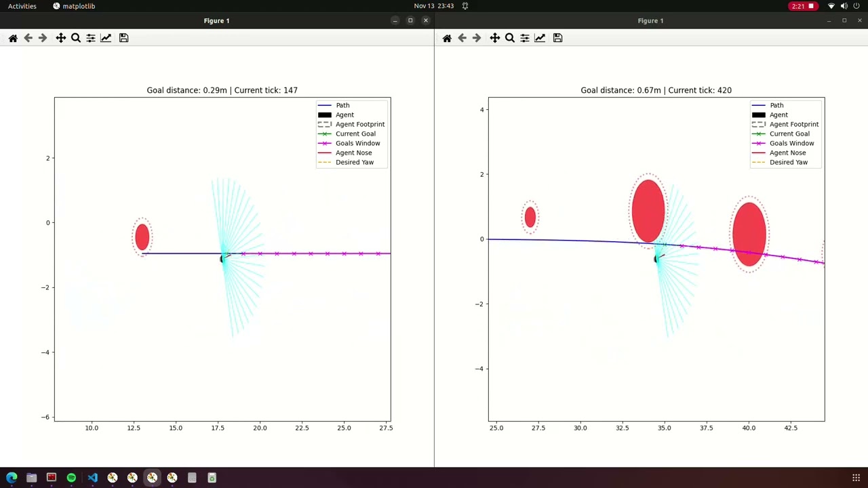The image size is (868, 488).
Task: Click x-axis tick label 17.5 in left plot
Action: coord(218,428)
